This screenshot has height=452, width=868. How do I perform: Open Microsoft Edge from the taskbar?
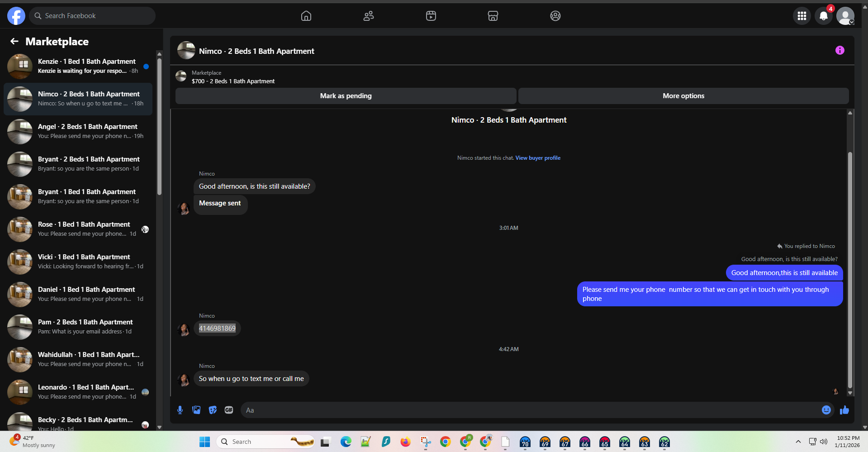tap(346, 442)
